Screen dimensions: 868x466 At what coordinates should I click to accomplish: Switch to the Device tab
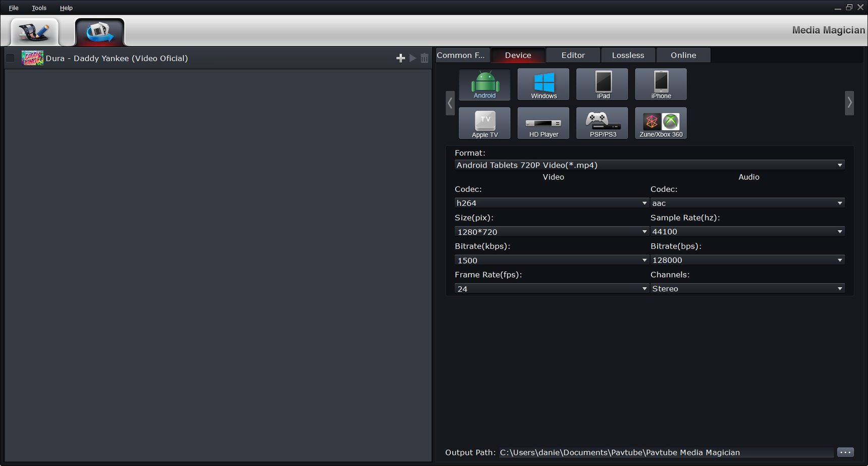(x=518, y=55)
